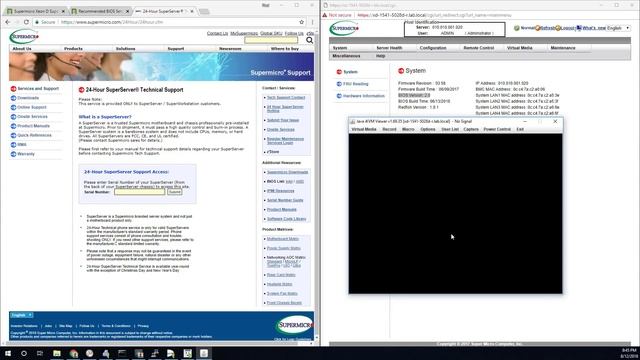Open the Support menu on Supermicro site
The image size is (640, 360).
pos(176,49)
